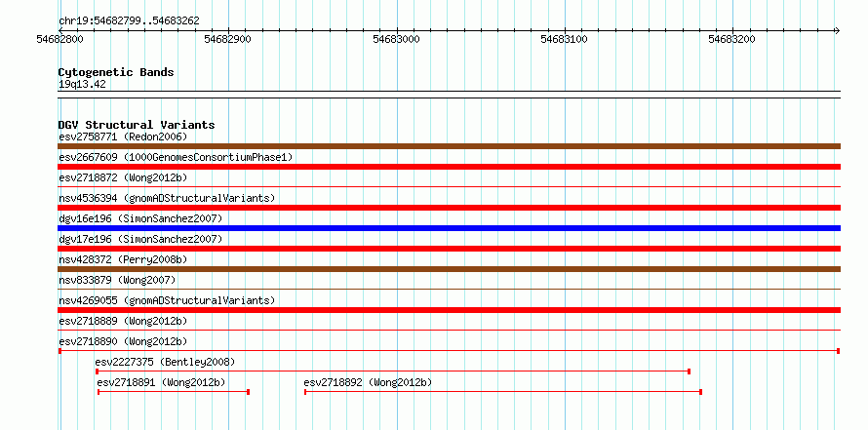Image resolution: width=868 pixels, height=430 pixels.
Task: Click the thin red esv2718872 variant line
Action: [449, 187]
